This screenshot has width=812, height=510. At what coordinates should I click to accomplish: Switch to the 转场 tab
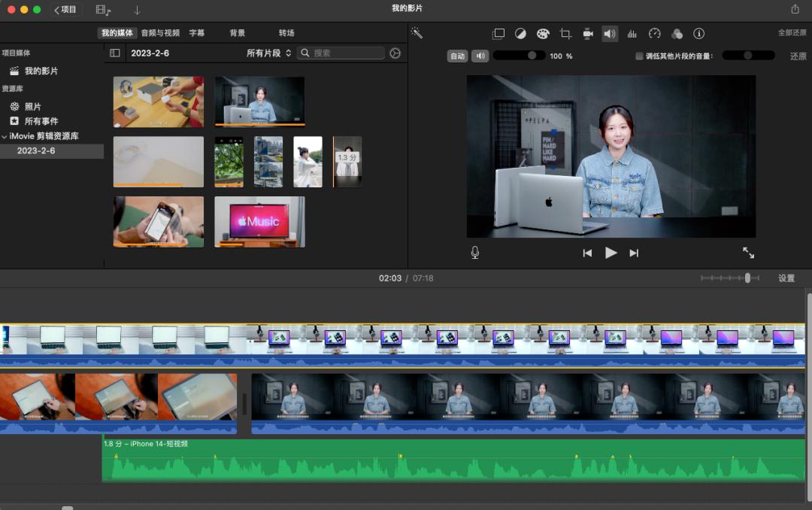click(286, 33)
